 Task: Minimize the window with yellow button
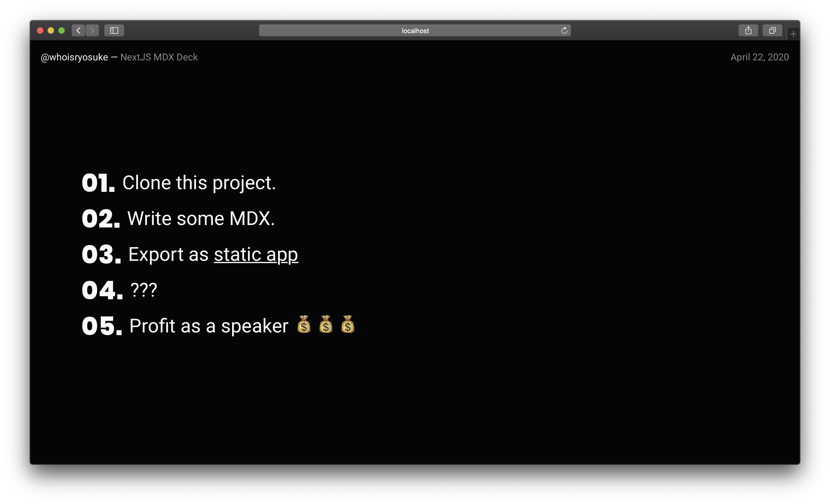coord(51,30)
